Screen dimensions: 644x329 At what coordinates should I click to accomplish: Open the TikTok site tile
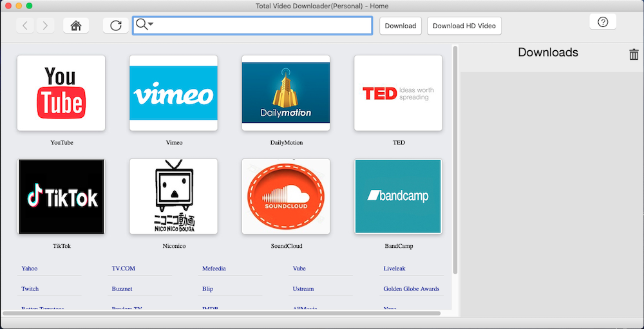tap(61, 196)
